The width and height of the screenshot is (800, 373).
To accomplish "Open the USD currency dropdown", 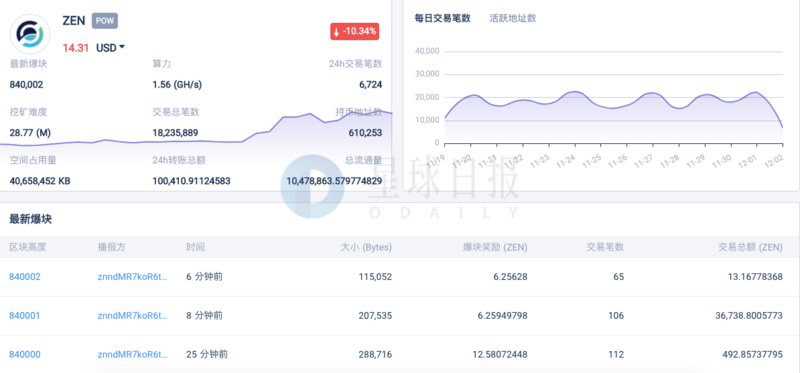I will [x=111, y=48].
